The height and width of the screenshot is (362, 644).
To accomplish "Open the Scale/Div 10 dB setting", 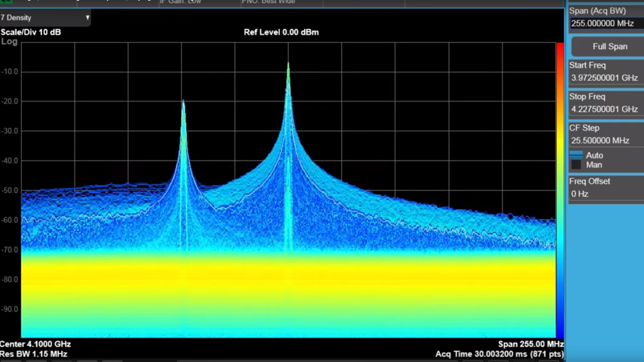I will pyautogui.click(x=30, y=32).
